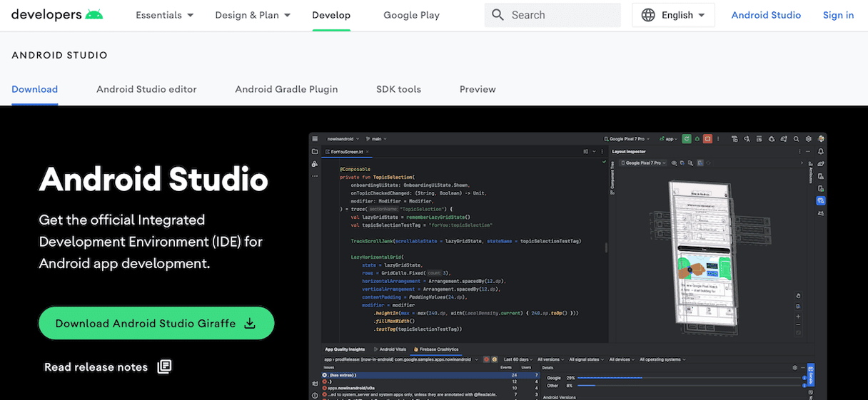
Task: Click the green Run button in IDE toolbar
Action: 686,139
